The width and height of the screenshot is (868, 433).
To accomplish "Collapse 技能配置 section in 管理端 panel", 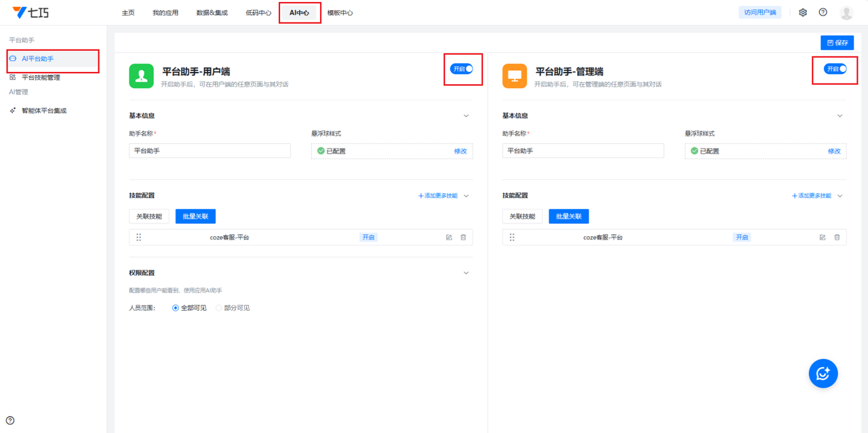I will tap(840, 196).
